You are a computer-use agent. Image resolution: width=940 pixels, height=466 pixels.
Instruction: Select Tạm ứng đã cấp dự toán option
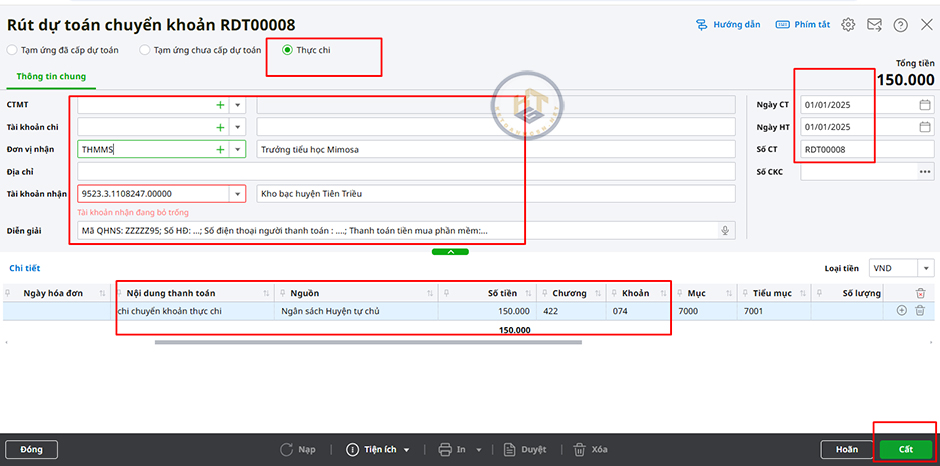(12, 49)
